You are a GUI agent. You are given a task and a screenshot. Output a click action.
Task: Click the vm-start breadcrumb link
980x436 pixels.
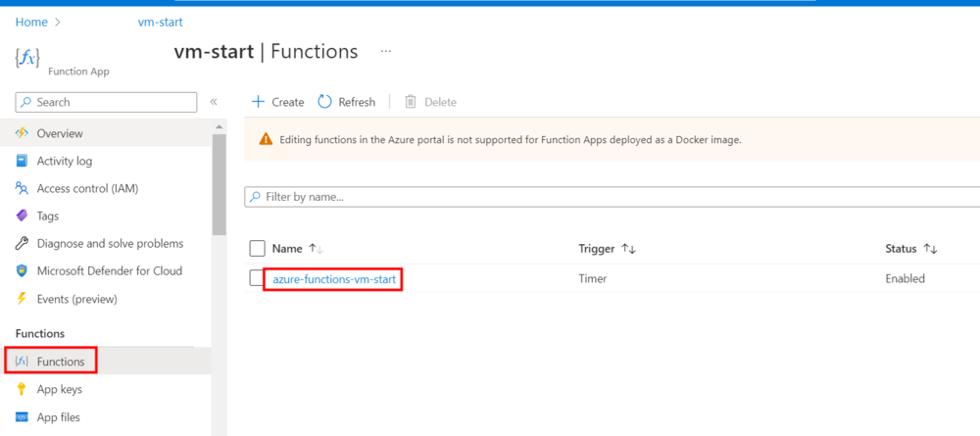[x=160, y=23]
